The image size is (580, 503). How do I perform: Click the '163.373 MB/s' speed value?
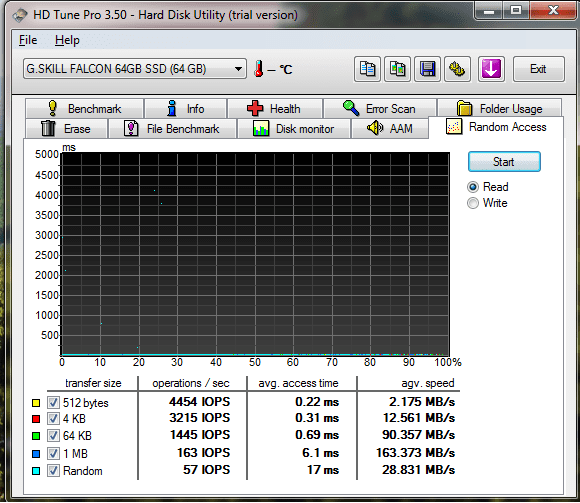point(415,453)
